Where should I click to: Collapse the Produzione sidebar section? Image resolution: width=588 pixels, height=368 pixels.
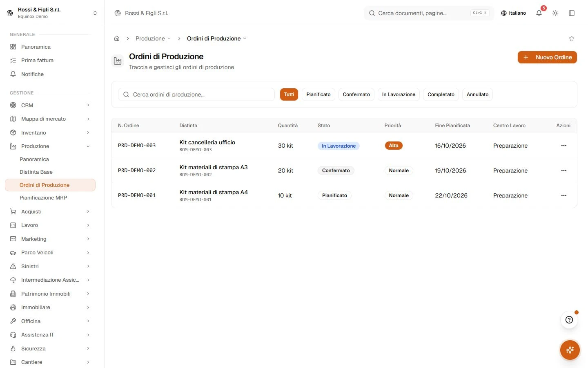50,146
